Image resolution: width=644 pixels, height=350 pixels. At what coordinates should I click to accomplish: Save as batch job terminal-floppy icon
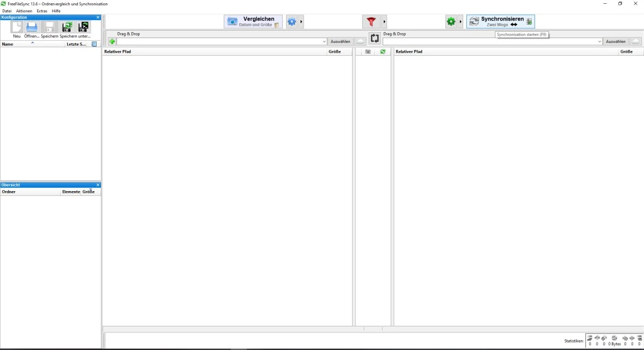[x=83, y=27]
